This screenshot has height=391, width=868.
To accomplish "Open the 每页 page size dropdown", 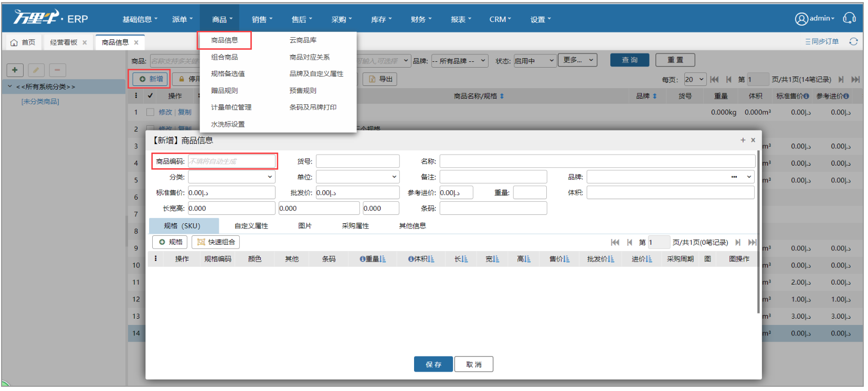I will click(695, 80).
